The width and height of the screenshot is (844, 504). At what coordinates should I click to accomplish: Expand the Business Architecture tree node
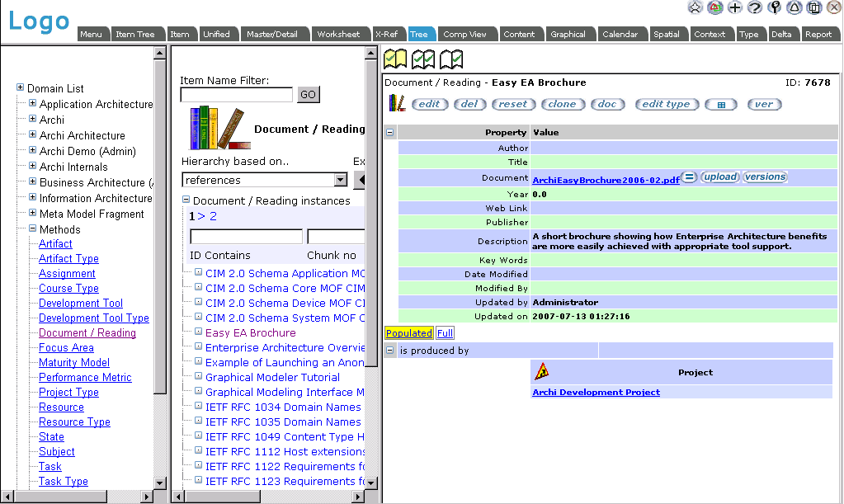[33, 182]
